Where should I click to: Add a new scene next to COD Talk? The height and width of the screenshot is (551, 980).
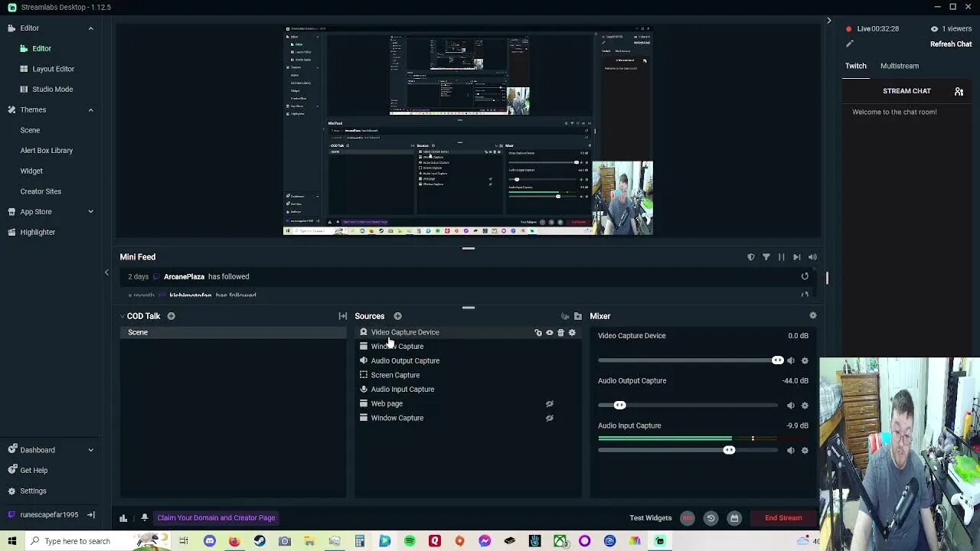click(171, 316)
